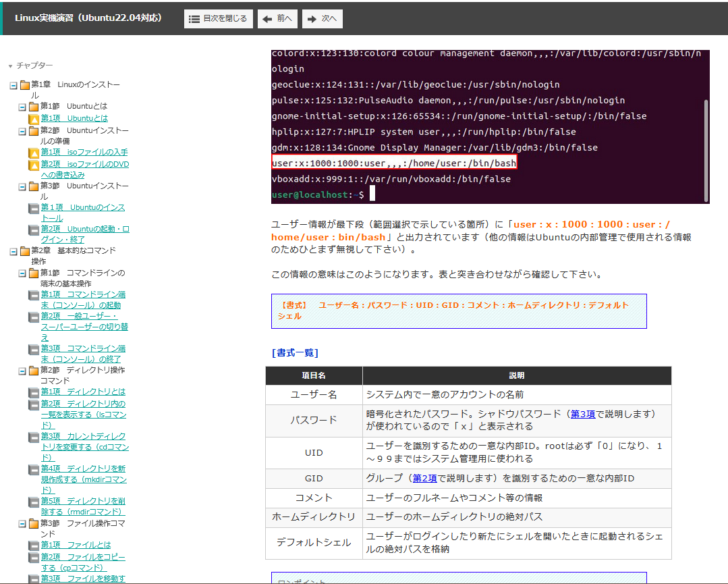Click the yellow page icon beside 第1項 Ubuntuとは
Image resolution: width=728 pixels, height=584 pixels.
click(34, 119)
